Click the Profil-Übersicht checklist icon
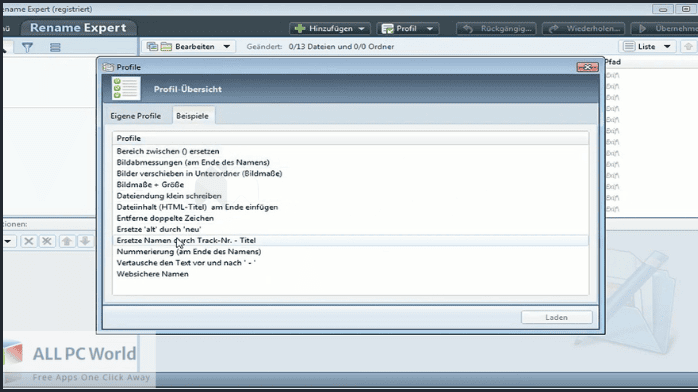This screenshot has height=392, width=698. pyautogui.click(x=126, y=88)
